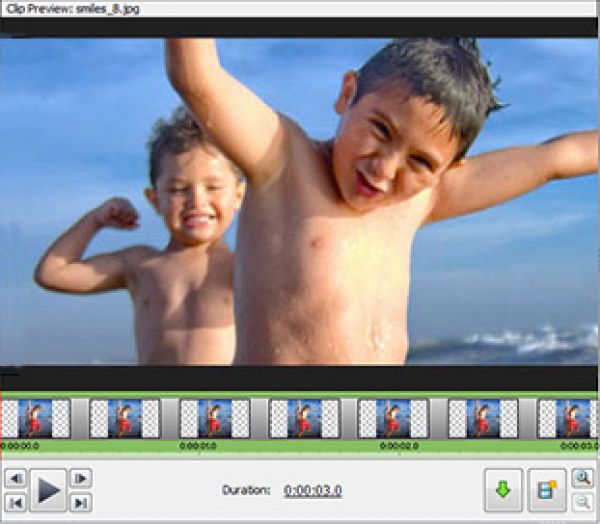The width and height of the screenshot is (600, 524).
Task: Zoom out on the timeline
Action: tap(582, 502)
